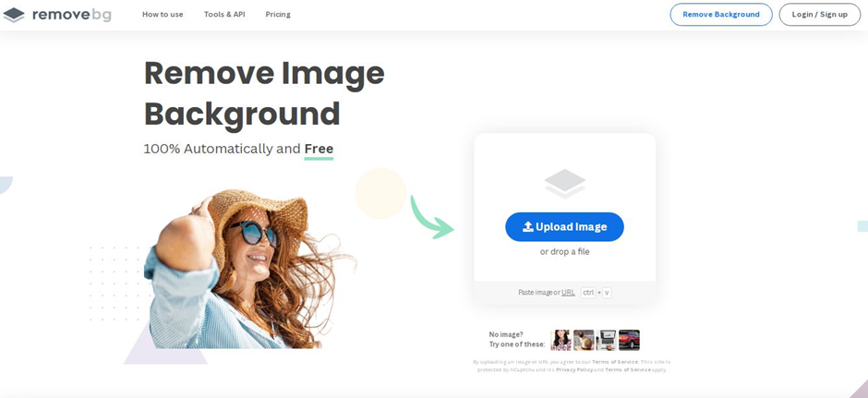This screenshot has height=398, width=868.
Task: Click the 'ctrl' key label
Action: pos(588,293)
